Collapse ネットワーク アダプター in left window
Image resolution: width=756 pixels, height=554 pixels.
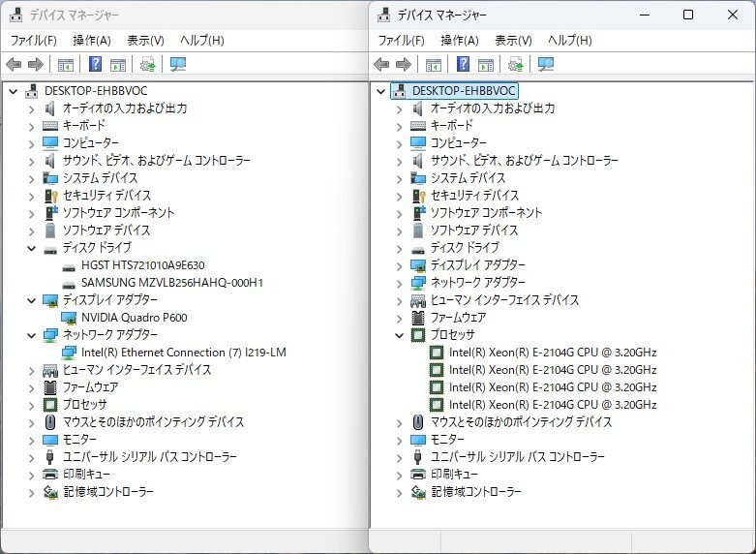(32, 335)
